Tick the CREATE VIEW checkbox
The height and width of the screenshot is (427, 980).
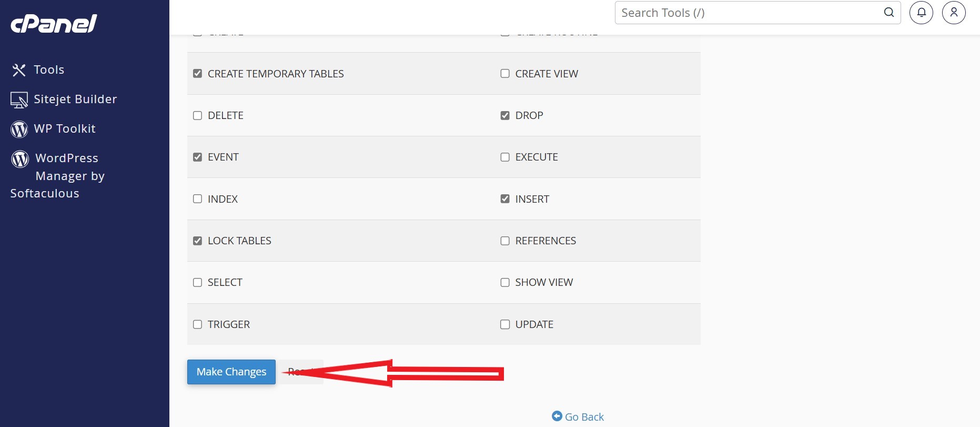(505, 74)
